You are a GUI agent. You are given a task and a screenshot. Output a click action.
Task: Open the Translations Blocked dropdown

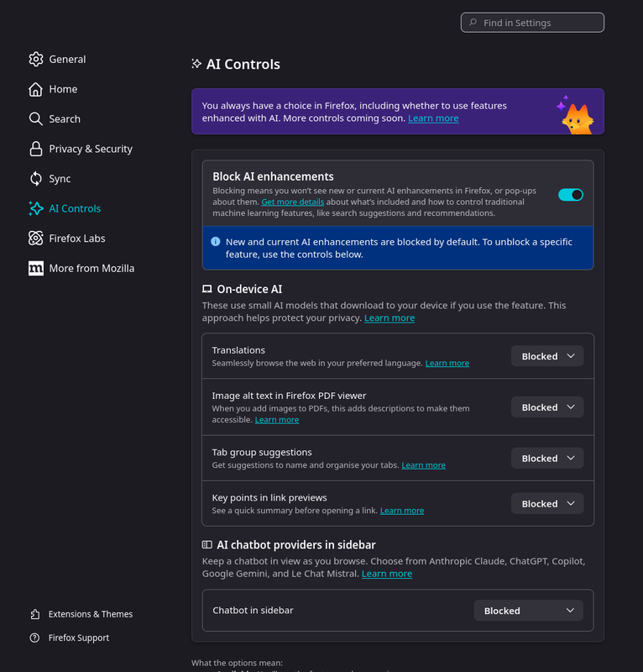pos(547,356)
